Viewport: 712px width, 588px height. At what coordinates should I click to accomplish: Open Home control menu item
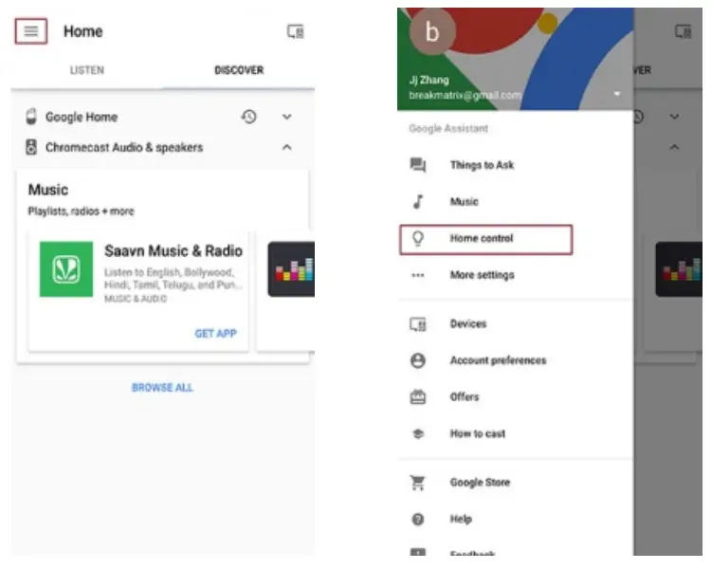pos(485,239)
